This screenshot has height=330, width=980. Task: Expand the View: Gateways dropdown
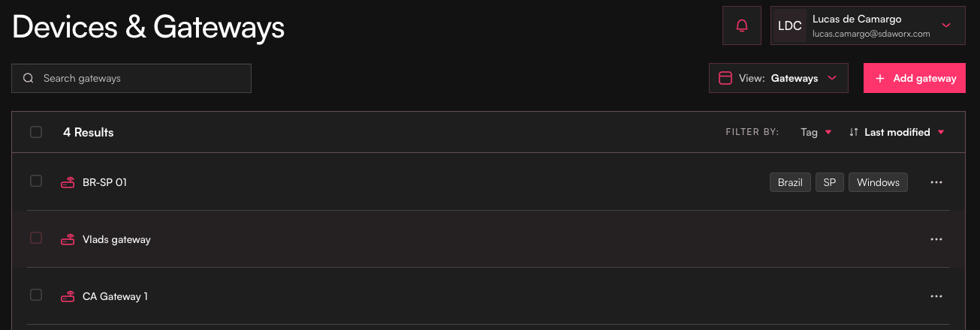(779, 78)
